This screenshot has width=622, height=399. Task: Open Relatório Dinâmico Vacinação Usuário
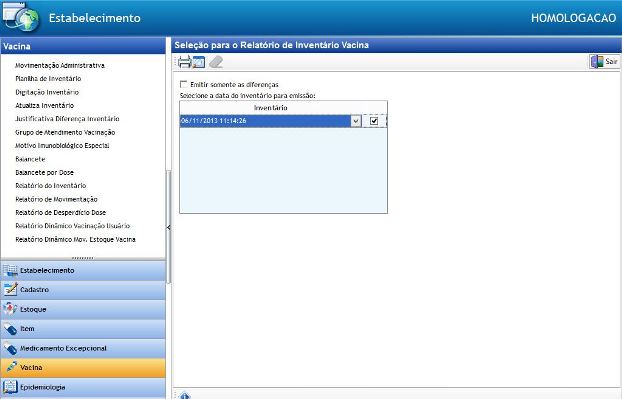[73, 226]
